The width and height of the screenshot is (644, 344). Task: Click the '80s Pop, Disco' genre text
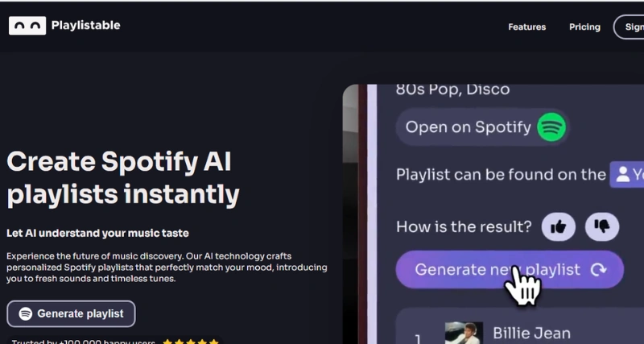tap(452, 89)
